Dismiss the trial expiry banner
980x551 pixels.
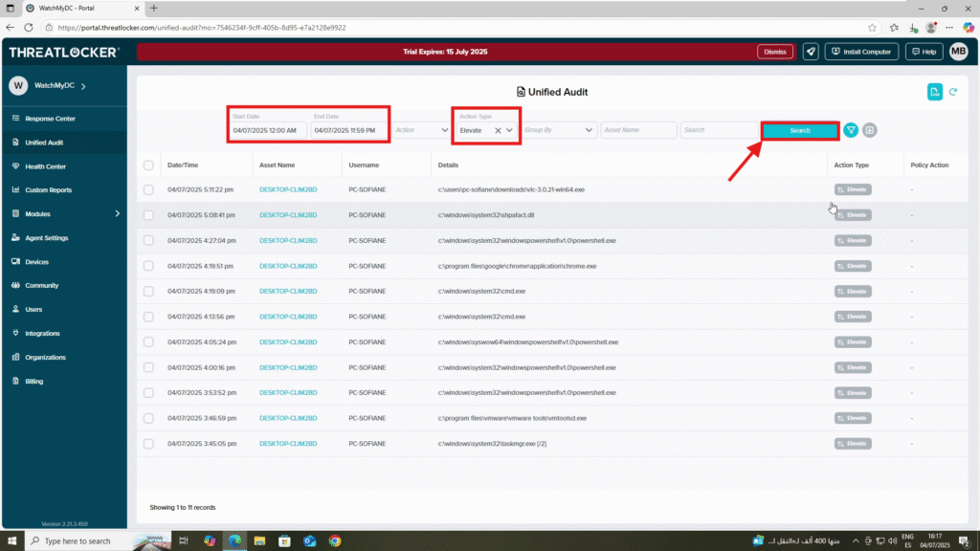click(775, 52)
